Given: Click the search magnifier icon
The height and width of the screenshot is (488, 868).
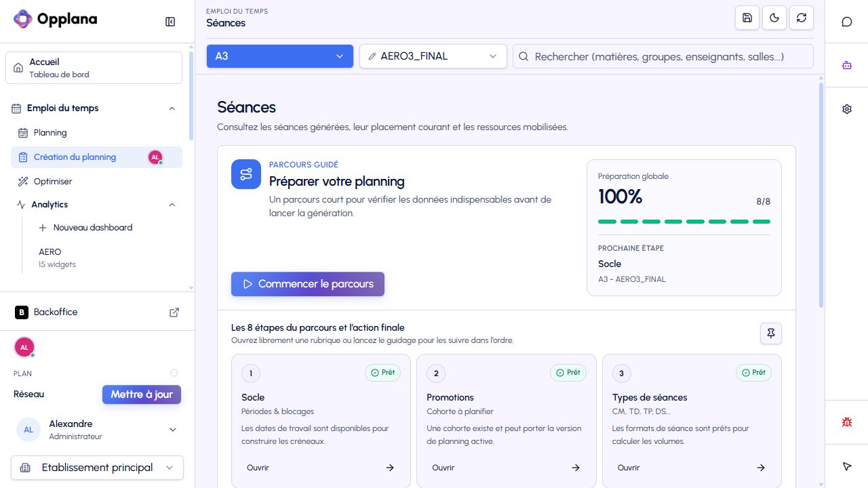Looking at the screenshot, I should tap(524, 56).
